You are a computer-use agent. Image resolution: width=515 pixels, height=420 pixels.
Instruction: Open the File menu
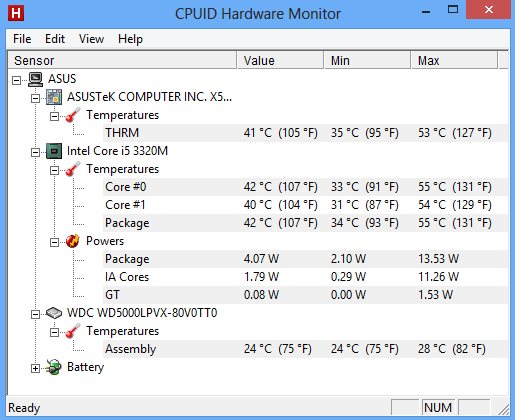point(22,39)
